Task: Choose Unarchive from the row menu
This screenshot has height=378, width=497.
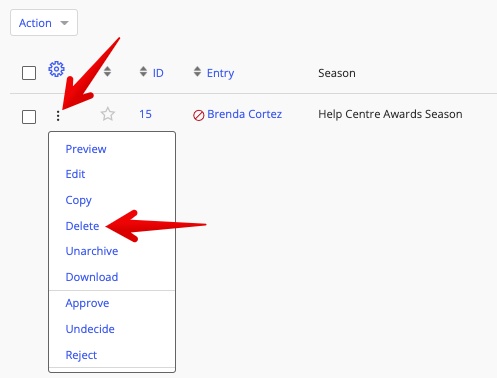Action: 92,251
